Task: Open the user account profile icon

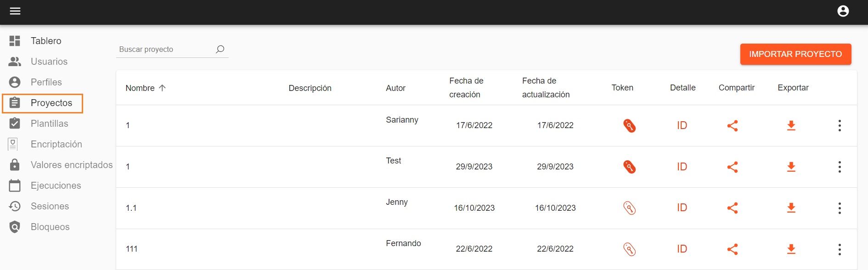Action: [x=843, y=11]
